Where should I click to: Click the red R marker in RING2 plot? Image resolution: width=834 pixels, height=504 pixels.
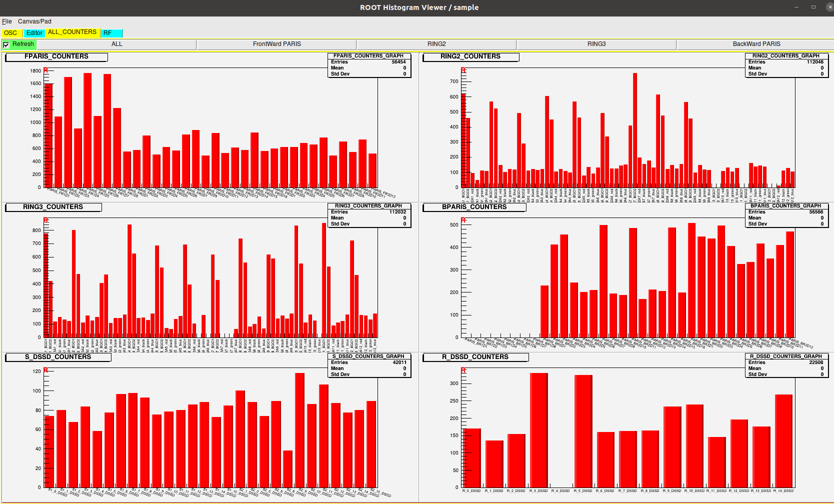coord(463,70)
